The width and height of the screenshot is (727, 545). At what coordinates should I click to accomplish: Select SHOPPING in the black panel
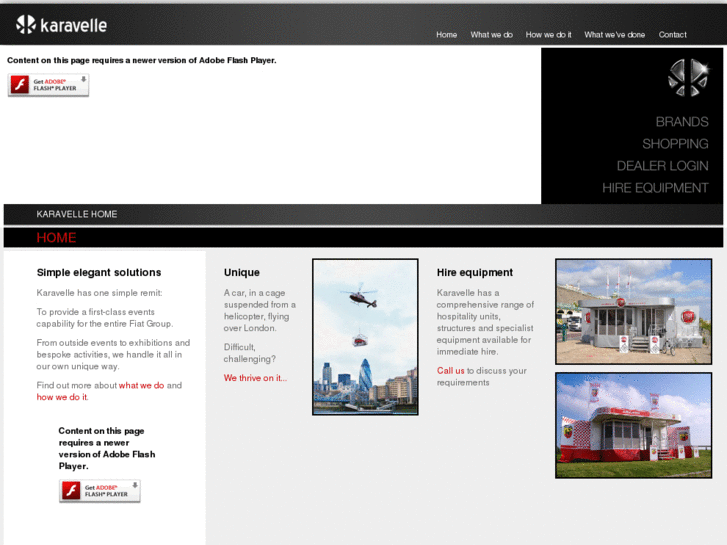[676, 144]
